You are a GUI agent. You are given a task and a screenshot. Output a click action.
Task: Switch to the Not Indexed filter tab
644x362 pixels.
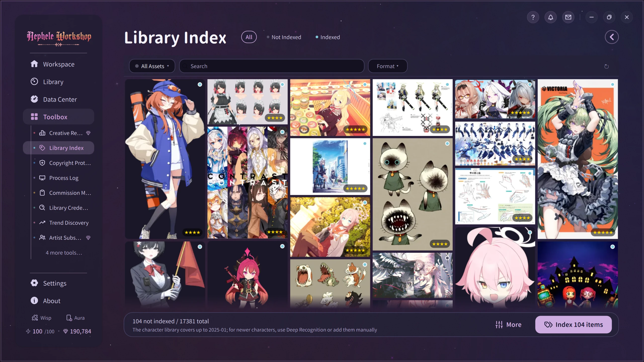284,37
